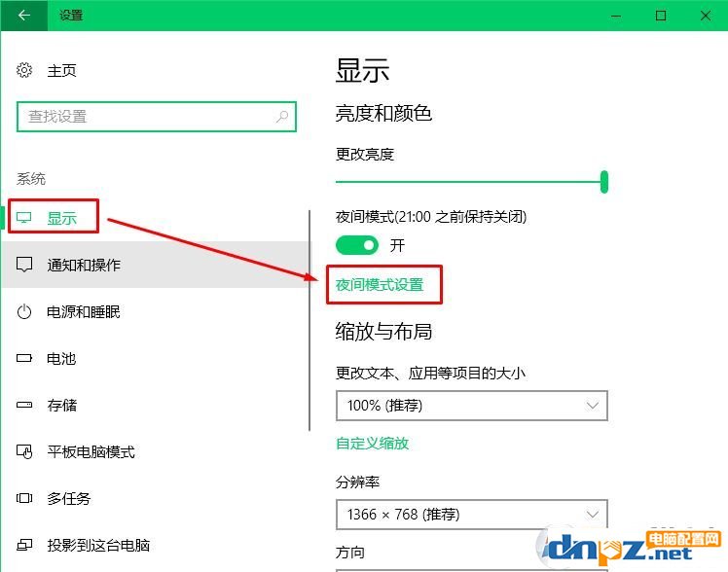
Task: Open the 100% (推荐) scaling dropdown
Action: 472,406
